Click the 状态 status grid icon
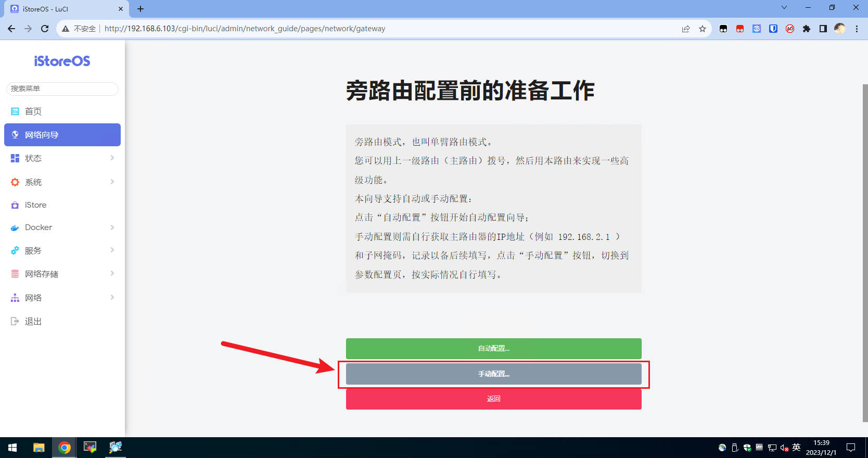Screen dimensions: 868x458 pos(15,158)
